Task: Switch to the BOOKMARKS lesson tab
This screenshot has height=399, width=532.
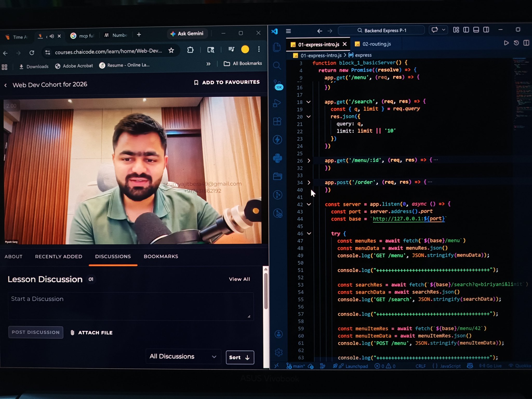Action: (x=161, y=256)
